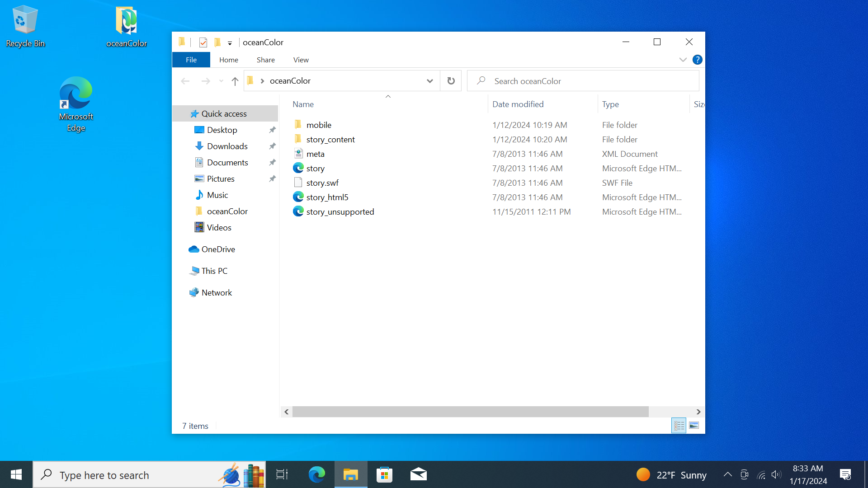Click the Downloads pin icon
This screenshot has width=868, height=488.
(x=272, y=146)
